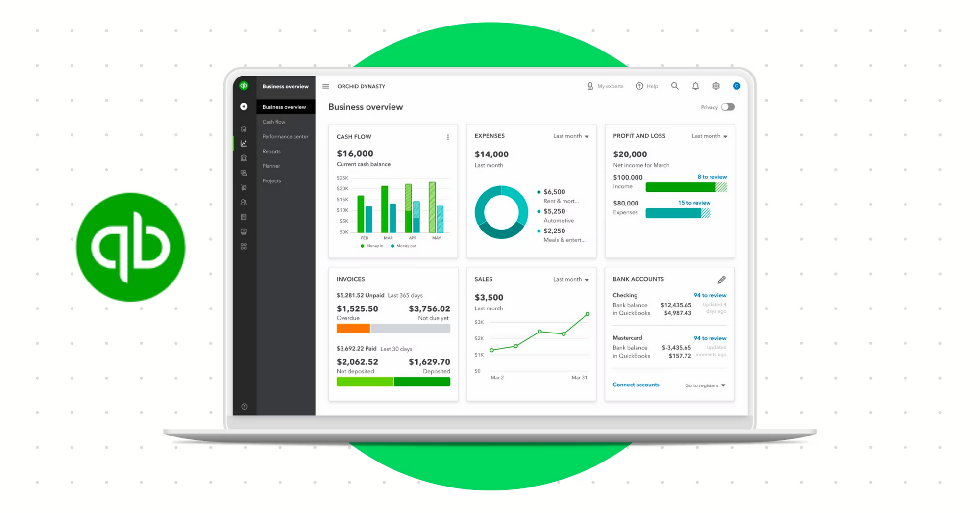980x513 pixels.
Task: Click the 15 to review link
Action: (x=694, y=203)
